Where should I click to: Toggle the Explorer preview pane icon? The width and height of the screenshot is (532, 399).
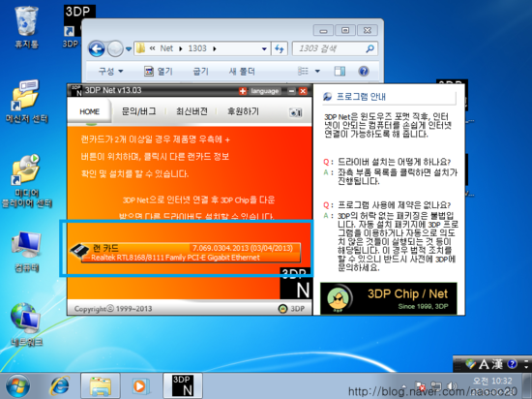[x=340, y=72]
